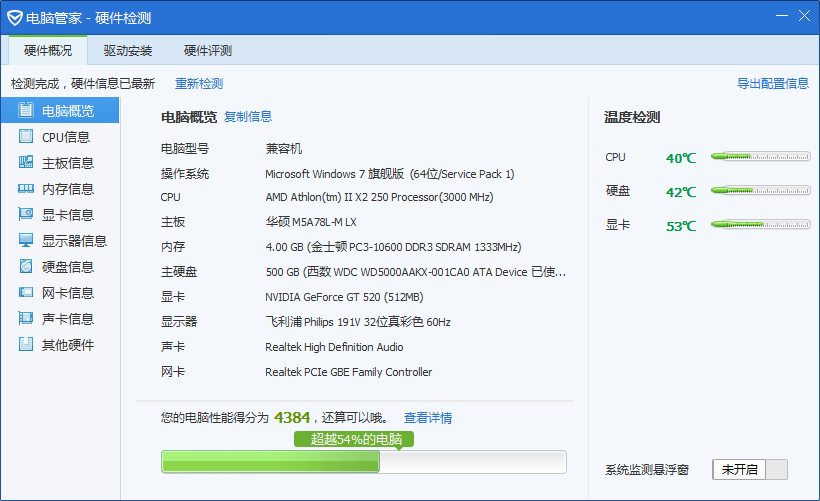The image size is (820, 501).
Task: Open the 硬件评测 tab
Action: pyautogui.click(x=208, y=50)
